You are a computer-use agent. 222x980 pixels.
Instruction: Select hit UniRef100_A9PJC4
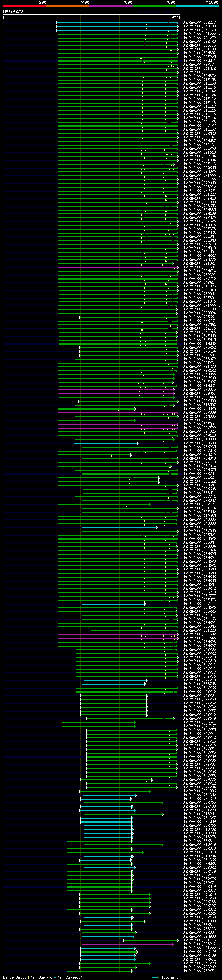click(199, 65)
